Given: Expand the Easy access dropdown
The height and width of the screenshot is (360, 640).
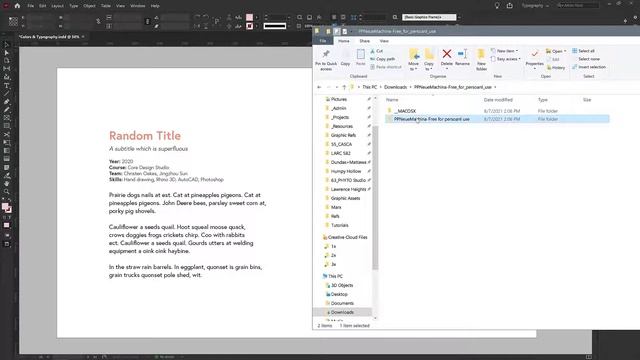Looking at the screenshot, I should point(519,59).
